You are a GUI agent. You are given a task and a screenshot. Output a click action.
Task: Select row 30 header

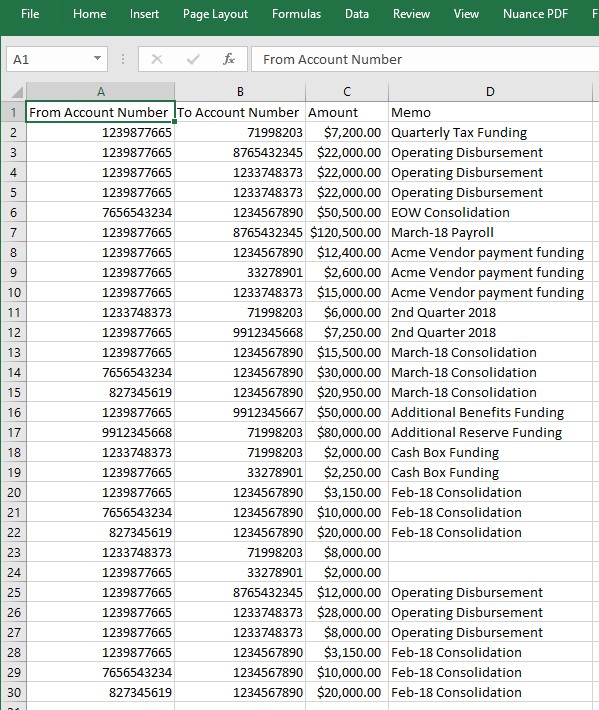(14, 692)
